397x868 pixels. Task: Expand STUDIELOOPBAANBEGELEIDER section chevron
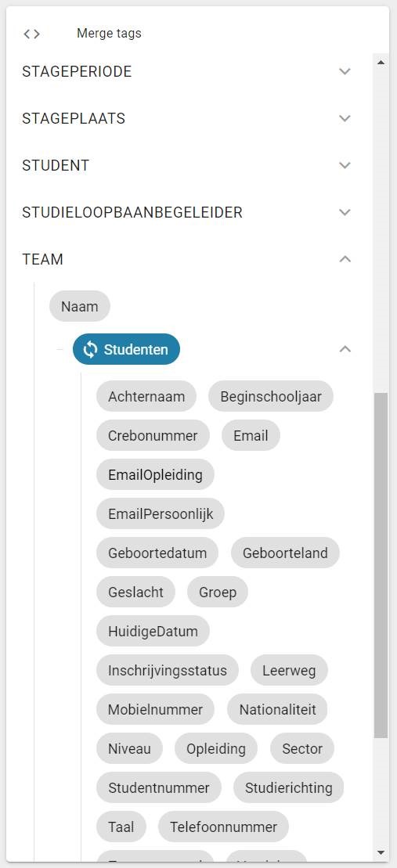345,213
